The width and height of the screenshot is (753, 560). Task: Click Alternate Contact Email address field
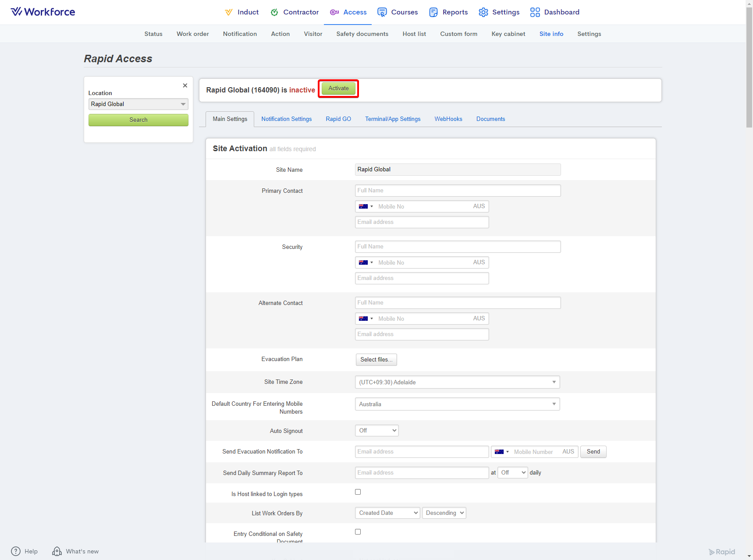422,334
